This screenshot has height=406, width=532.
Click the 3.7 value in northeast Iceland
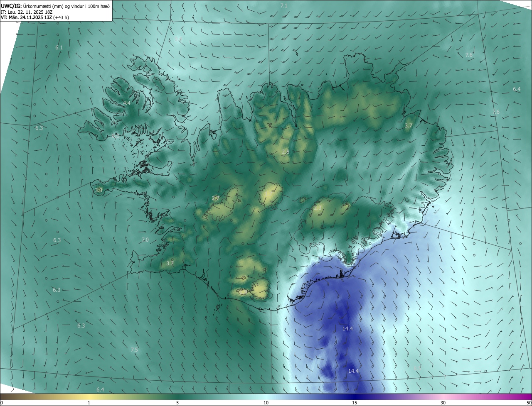click(409, 125)
